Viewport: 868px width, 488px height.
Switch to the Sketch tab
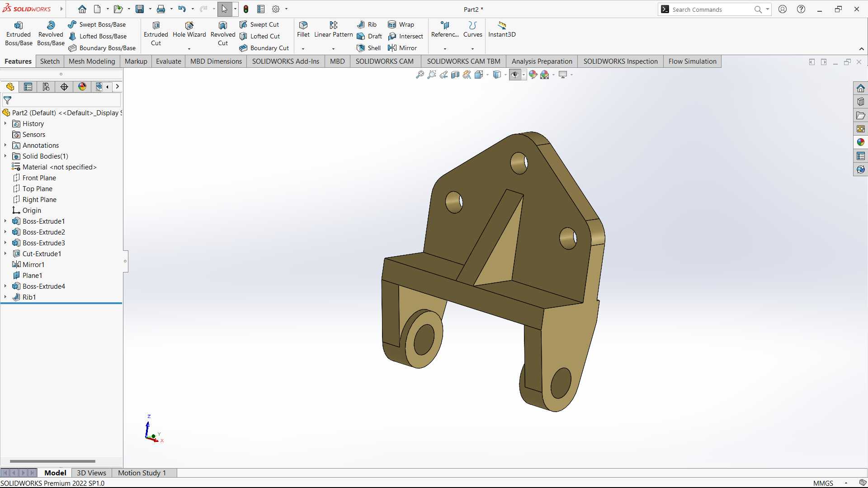(50, 61)
